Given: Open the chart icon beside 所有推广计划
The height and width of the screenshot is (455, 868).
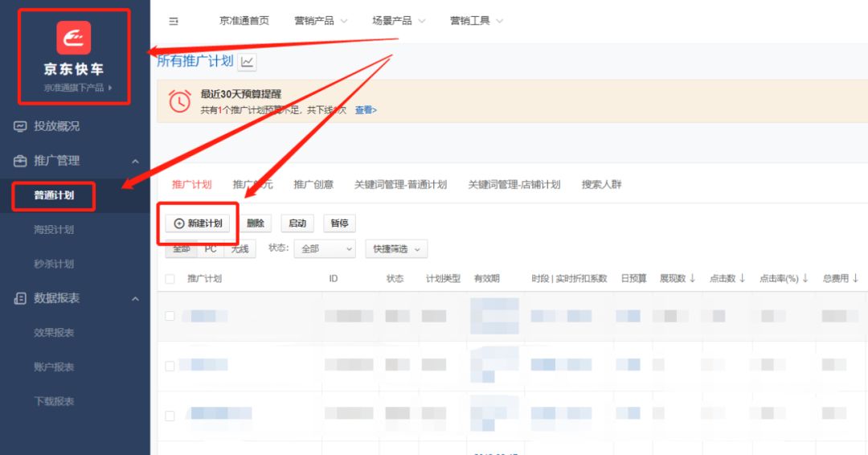Looking at the screenshot, I should click(x=247, y=62).
